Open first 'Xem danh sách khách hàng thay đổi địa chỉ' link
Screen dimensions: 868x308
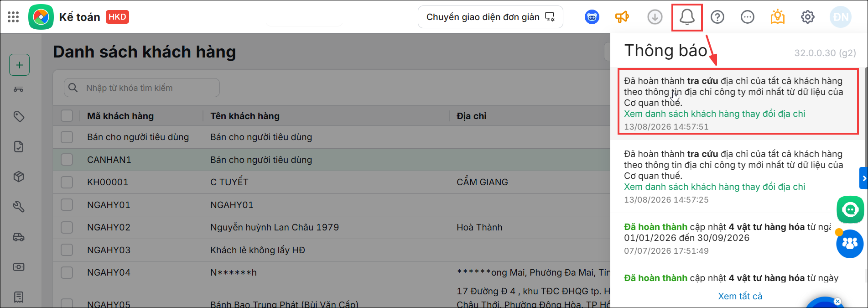click(714, 114)
